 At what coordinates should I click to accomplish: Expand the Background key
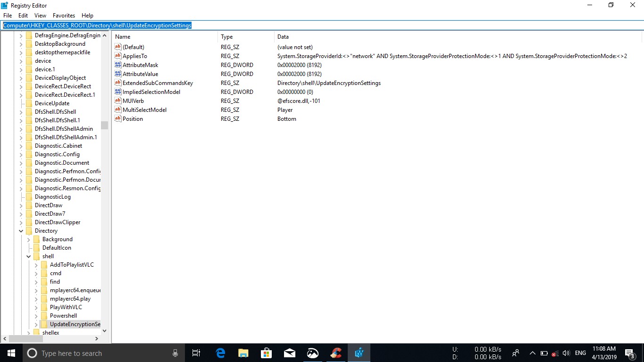pos(28,239)
